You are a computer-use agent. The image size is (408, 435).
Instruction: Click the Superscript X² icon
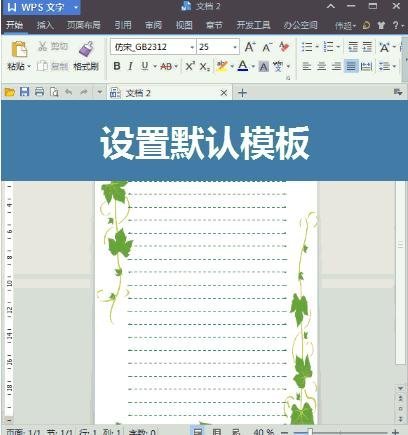click(x=190, y=66)
